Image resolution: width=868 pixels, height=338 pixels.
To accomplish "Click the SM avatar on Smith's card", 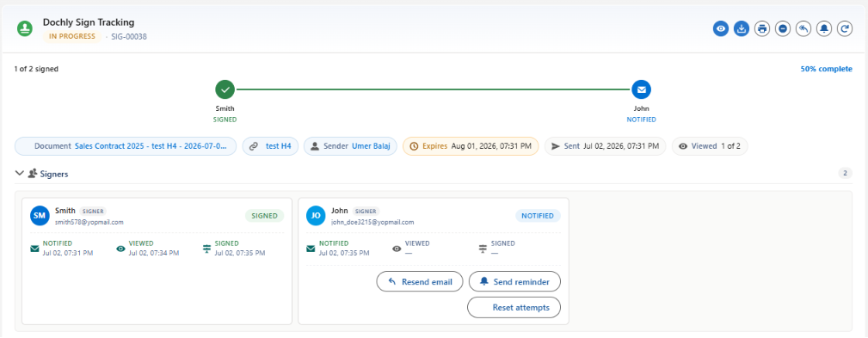I will (40, 216).
